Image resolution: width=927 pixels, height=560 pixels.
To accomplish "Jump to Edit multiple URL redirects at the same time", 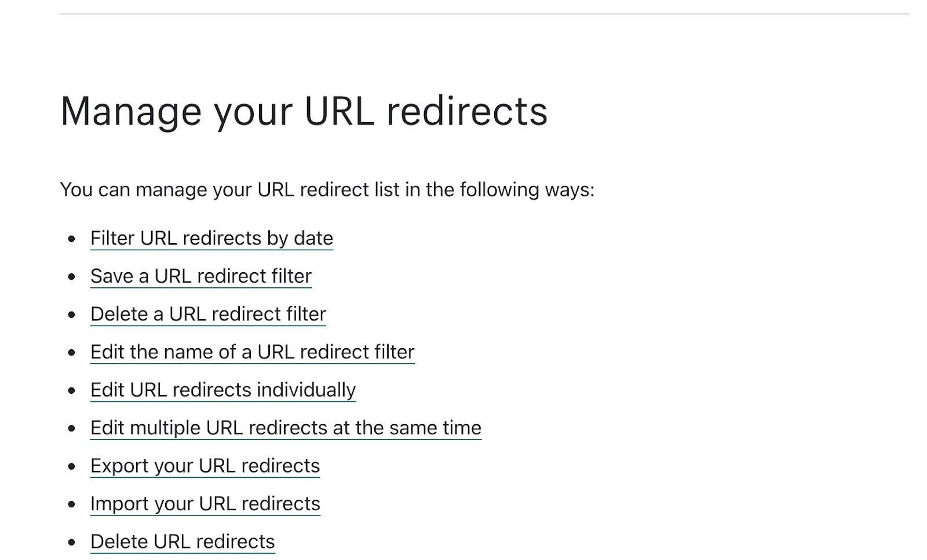I will click(286, 428).
